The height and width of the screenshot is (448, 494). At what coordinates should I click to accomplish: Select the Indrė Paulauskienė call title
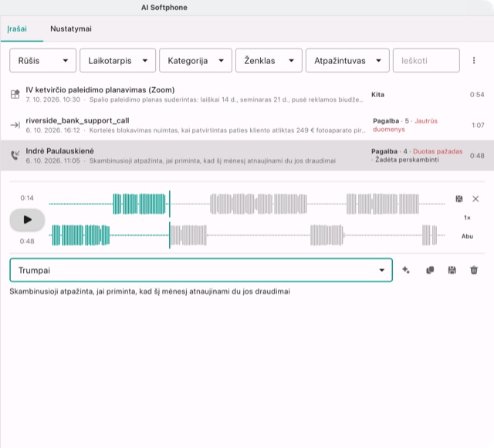coord(60,151)
